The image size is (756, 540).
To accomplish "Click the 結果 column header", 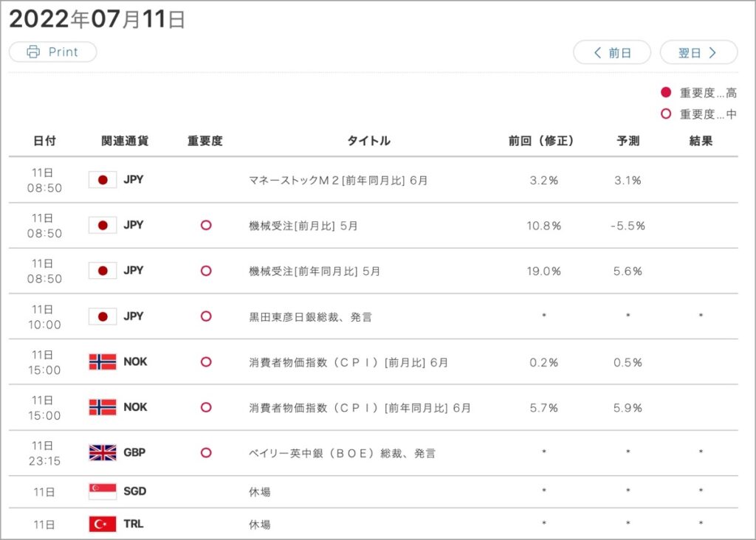I will 701,141.
